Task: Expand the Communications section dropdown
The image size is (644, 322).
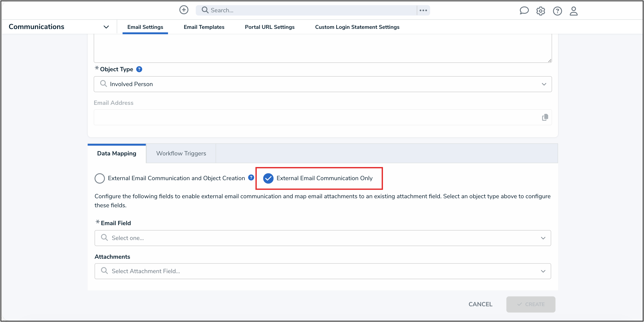Action: point(106,27)
